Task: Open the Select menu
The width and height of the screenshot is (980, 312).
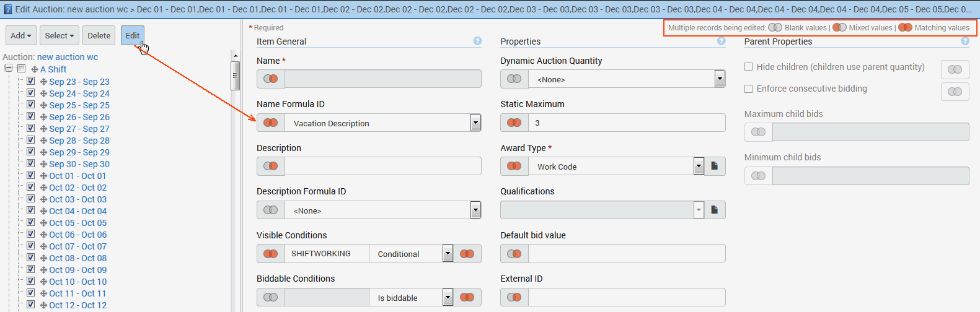Action: [60, 35]
